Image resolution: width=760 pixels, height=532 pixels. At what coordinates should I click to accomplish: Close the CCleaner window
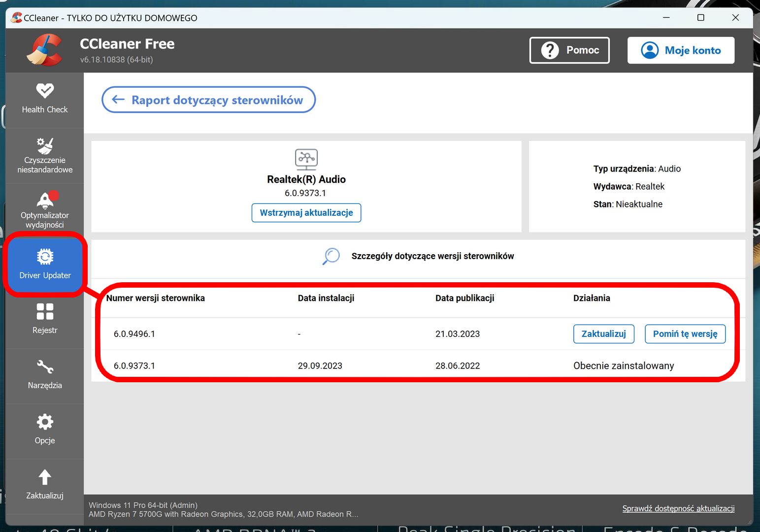tap(735, 18)
